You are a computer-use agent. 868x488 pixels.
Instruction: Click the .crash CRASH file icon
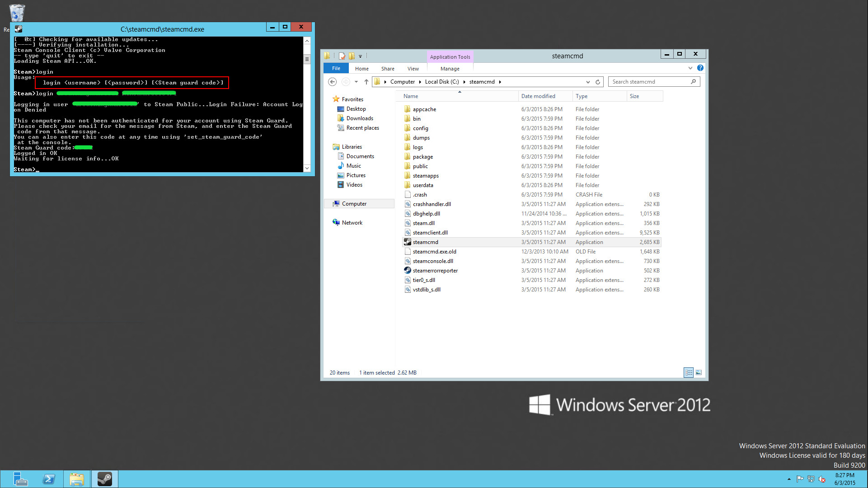click(x=407, y=194)
